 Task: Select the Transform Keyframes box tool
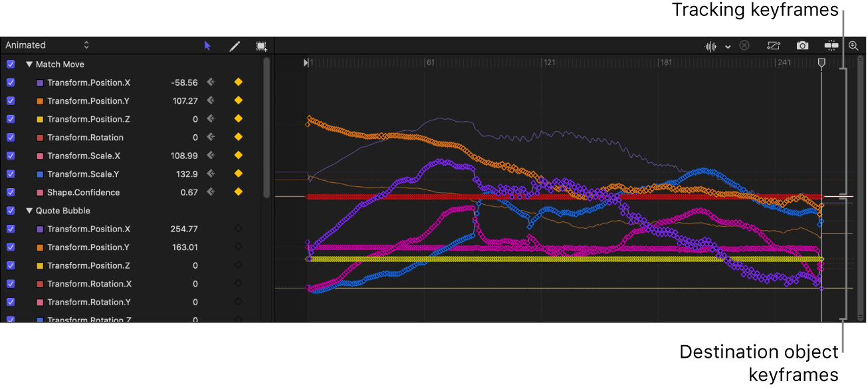tap(261, 45)
